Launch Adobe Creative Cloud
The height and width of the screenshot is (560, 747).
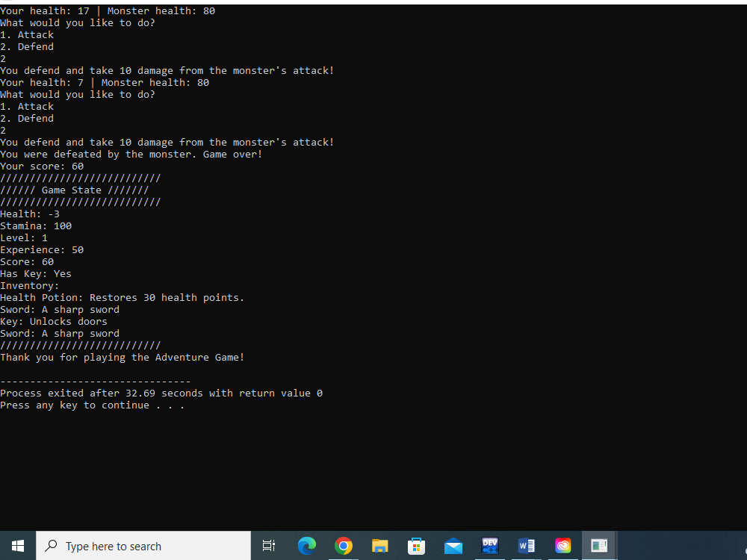click(x=563, y=546)
